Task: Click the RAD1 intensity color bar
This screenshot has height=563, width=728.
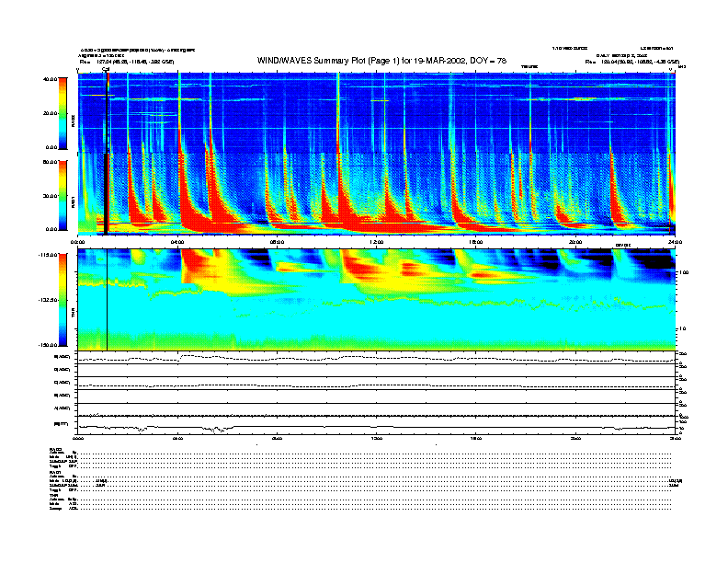Action: coord(63,195)
